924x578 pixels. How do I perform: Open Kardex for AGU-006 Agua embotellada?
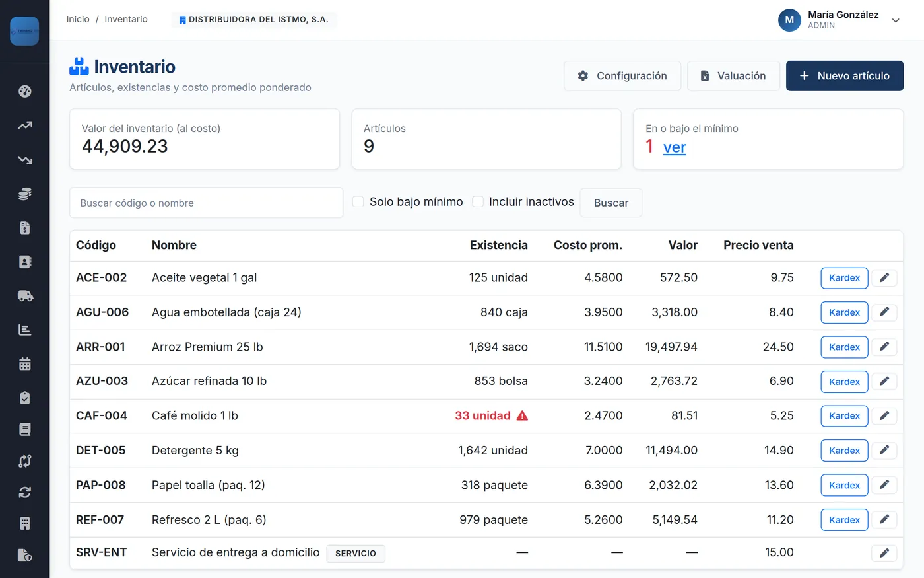844,312
